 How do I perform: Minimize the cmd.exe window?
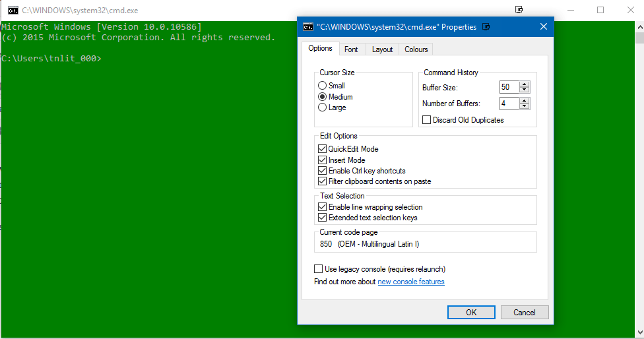tap(571, 10)
